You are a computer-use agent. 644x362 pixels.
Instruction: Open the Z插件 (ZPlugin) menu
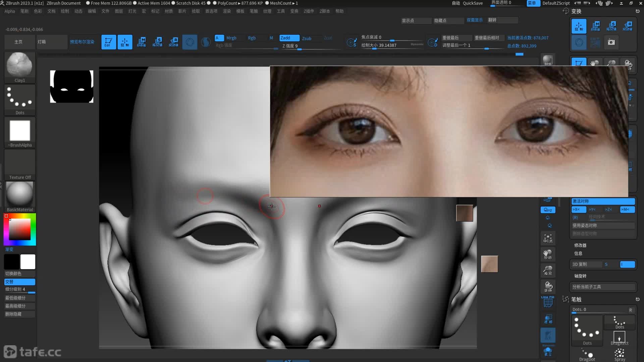point(309,11)
